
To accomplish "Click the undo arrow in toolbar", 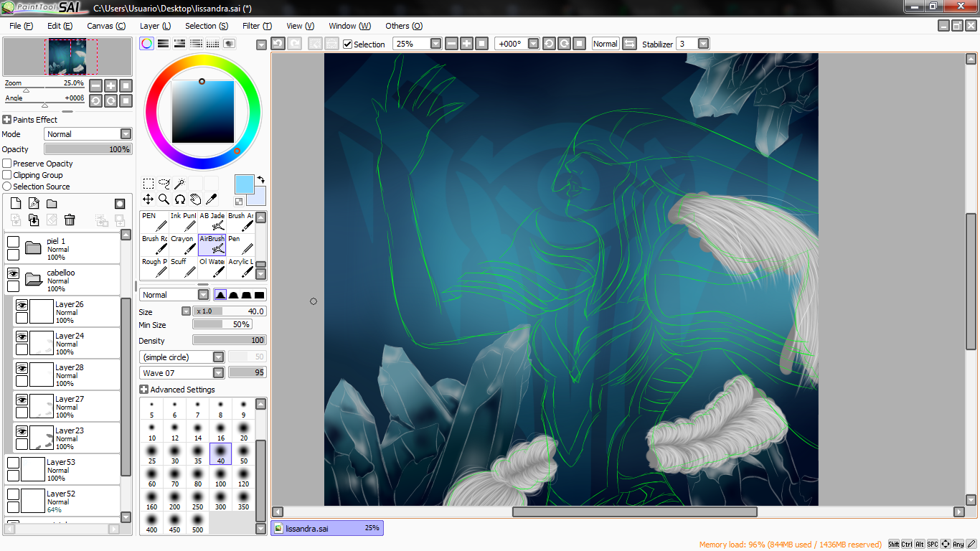I will point(278,44).
